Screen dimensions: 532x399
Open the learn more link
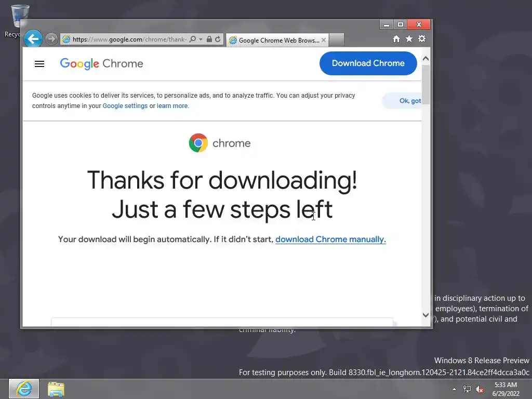coord(172,106)
